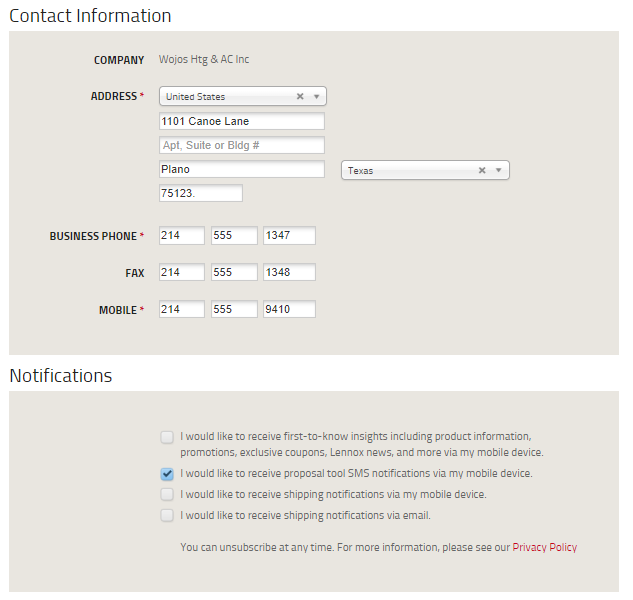633x600 pixels.
Task: Clear the United States country selection
Action: pyautogui.click(x=300, y=97)
